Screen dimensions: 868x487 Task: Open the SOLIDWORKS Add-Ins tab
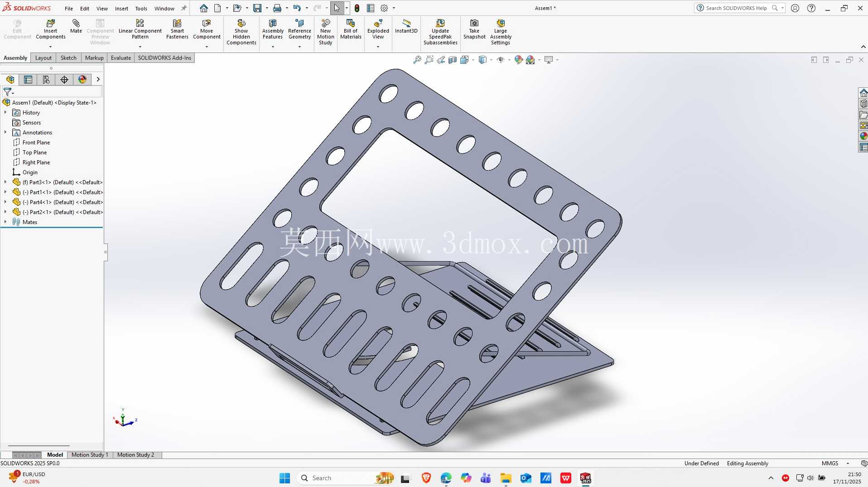coord(164,58)
